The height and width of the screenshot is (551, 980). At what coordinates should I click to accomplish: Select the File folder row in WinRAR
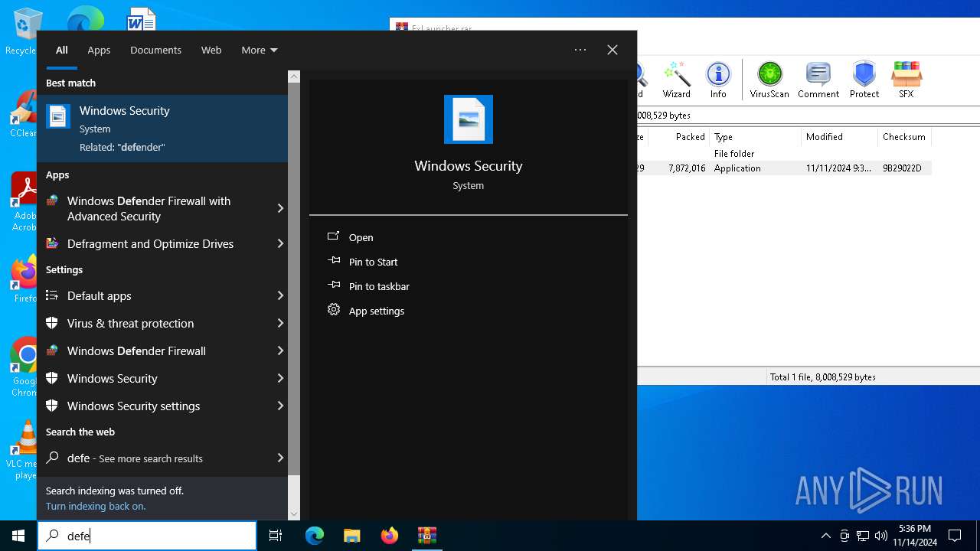784,154
